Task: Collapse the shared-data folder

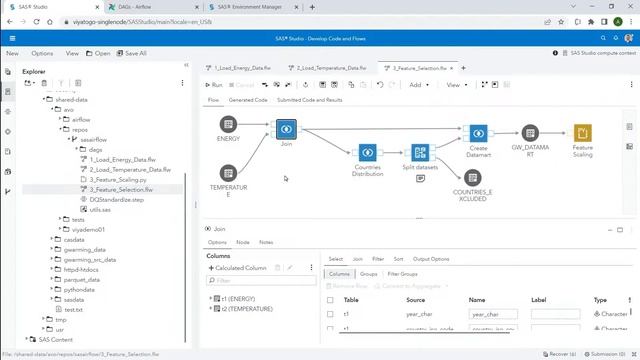Action: [44, 99]
